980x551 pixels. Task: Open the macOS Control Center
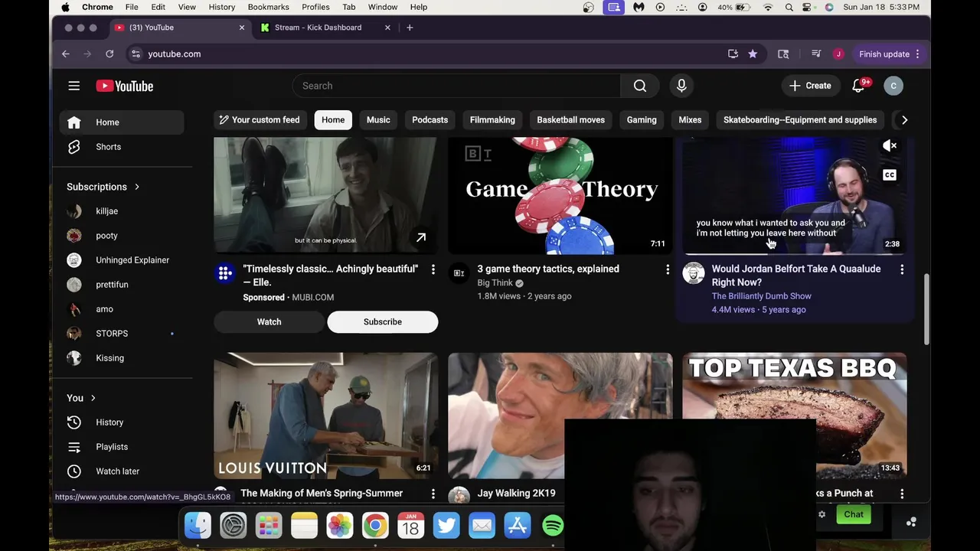click(x=807, y=7)
